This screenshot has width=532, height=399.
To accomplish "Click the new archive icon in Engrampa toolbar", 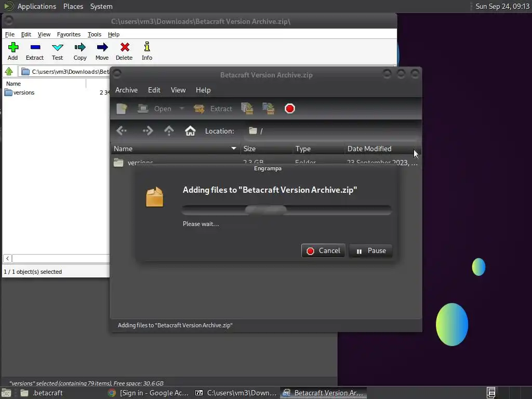I will pos(122,109).
